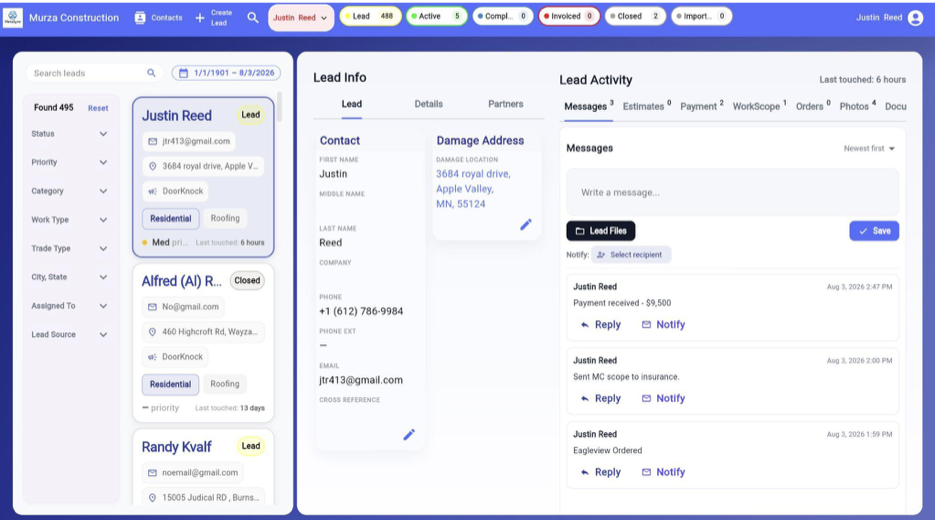Image resolution: width=936 pixels, height=520 pixels.
Task: Click DoorKnock chip on Justin Reed card
Action: tap(176, 191)
